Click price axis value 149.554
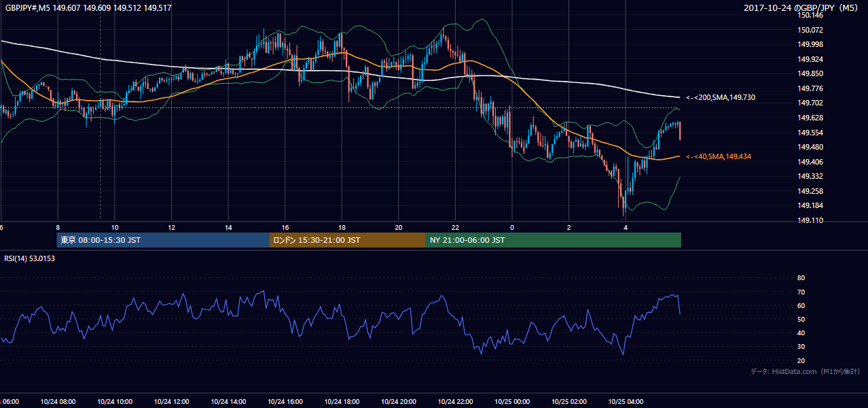The image size is (868, 408). (x=810, y=133)
